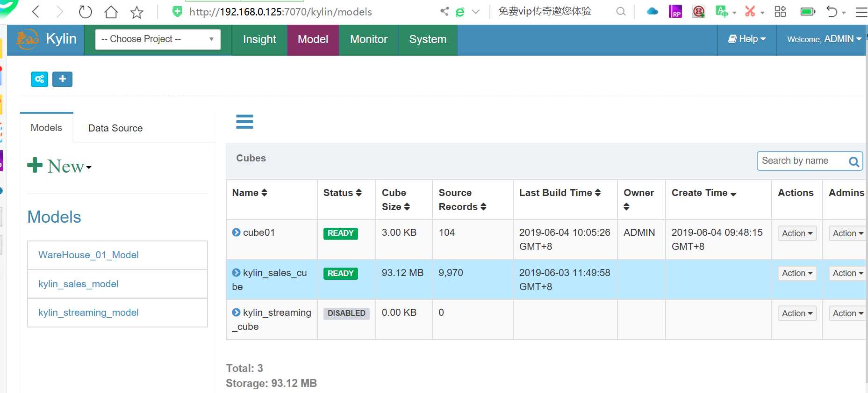Screen dimensions: 868x393
Task: Open the Model menu
Action: 313,39
